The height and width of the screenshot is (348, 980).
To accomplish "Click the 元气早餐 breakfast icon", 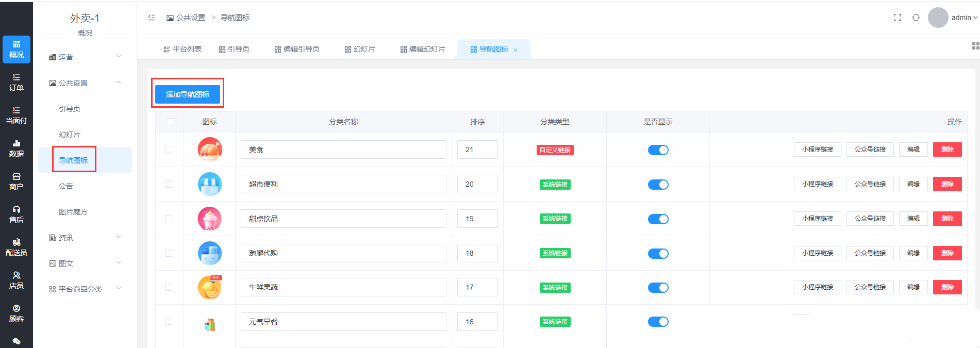I will click(210, 324).
